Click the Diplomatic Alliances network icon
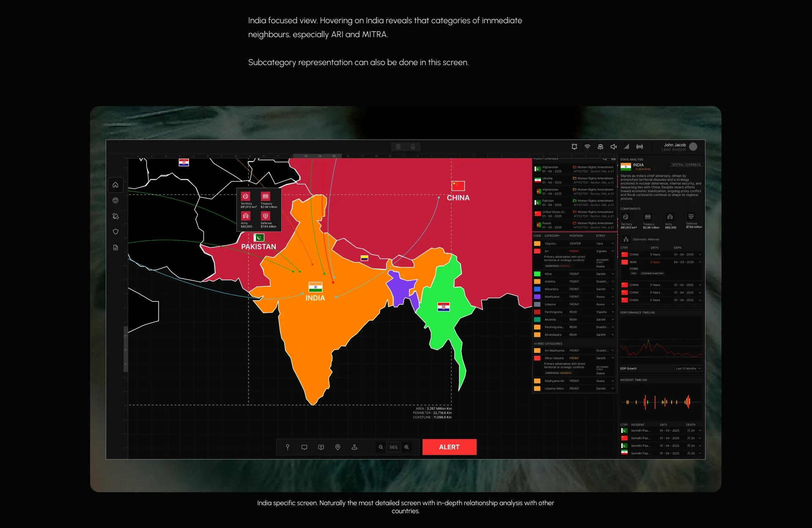Image resolution: width=812 pixels, height=528 pixels. click(626, 239)
